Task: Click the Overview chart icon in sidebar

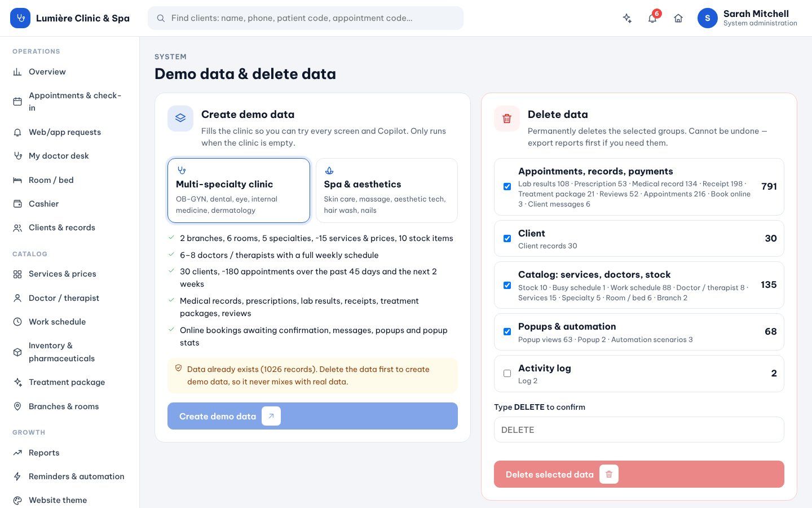Action: pyautogui.click(x=17, y=72)
